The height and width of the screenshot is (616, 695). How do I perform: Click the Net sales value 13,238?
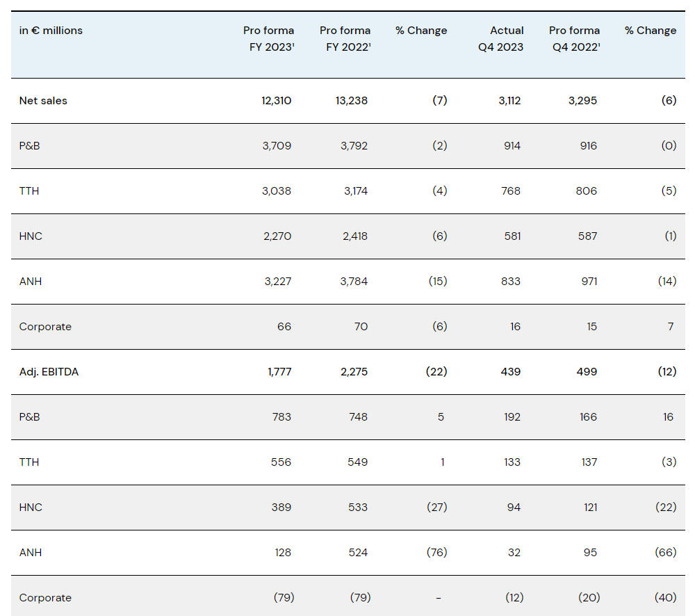351,101
